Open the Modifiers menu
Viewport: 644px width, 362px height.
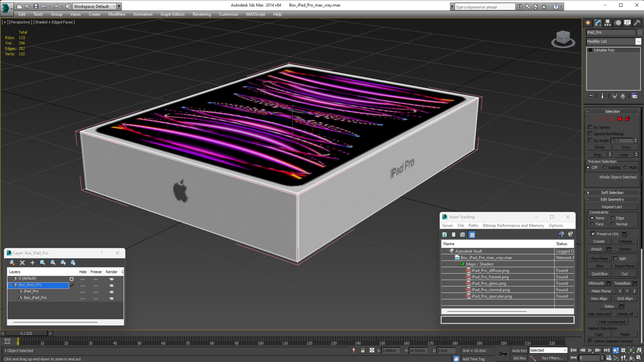[x=116, y=14]
